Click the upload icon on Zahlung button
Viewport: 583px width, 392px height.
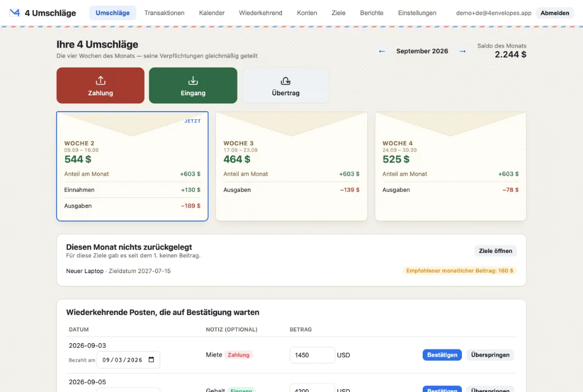100,80
